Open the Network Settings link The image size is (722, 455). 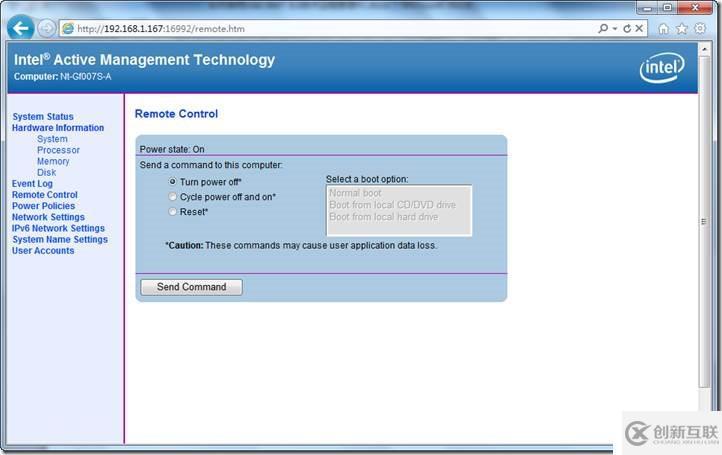[48, 217]
